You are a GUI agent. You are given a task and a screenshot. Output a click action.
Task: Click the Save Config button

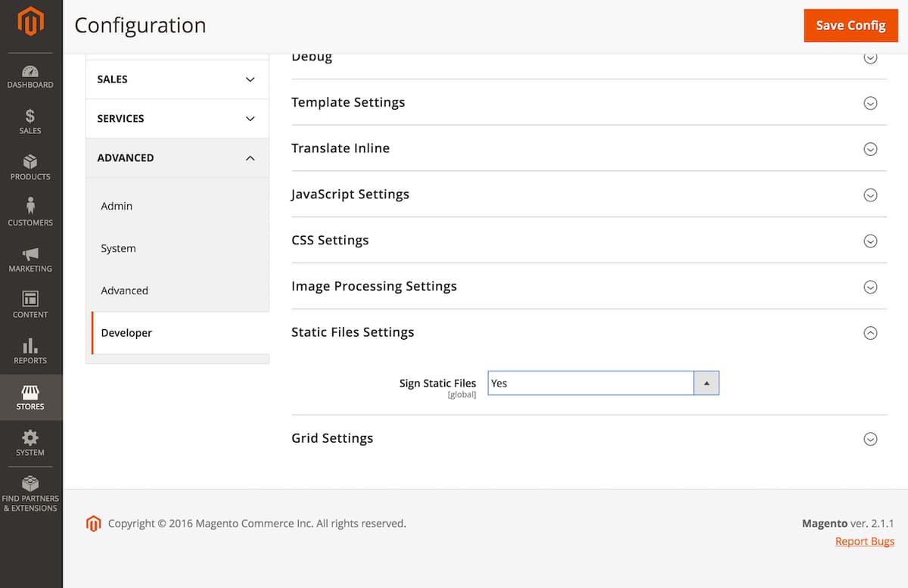click(x=850, y=25)
